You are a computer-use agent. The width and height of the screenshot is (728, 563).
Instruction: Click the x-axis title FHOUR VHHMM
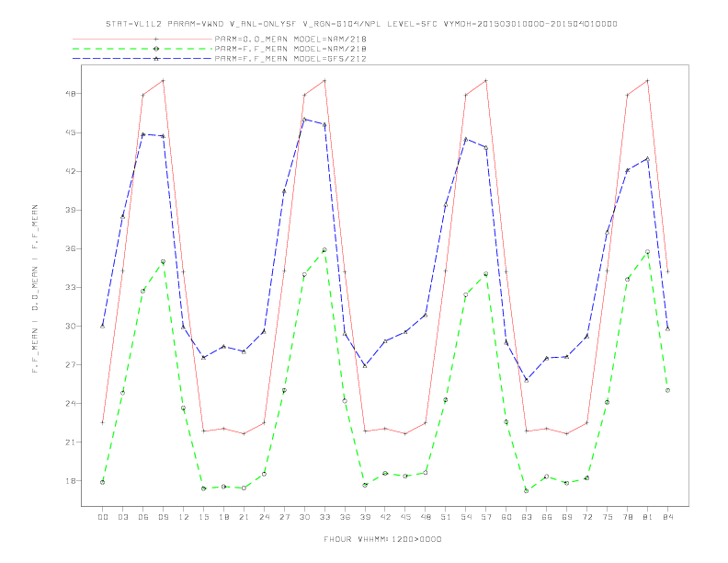(382, 539)
